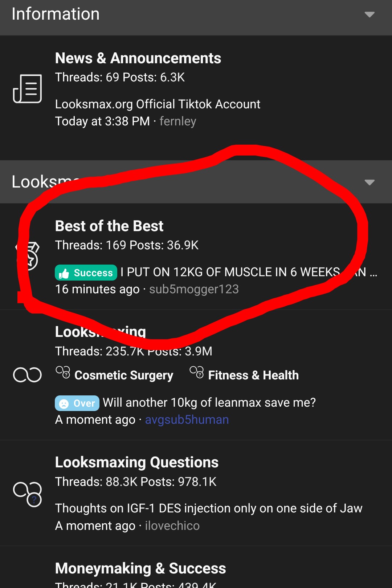Collapse the Looksmaxing category header arrow
The image size is (392, 588).
tap(369, 182)
